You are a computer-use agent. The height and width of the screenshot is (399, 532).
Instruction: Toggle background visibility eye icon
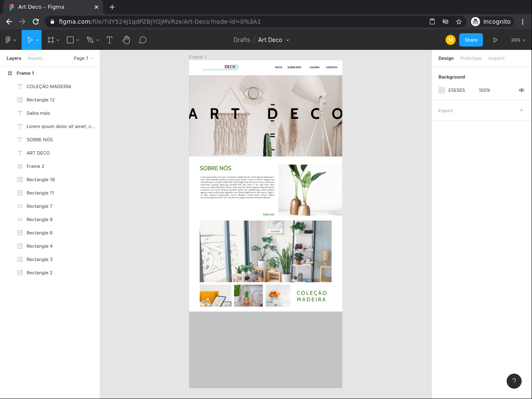pos(521,90)
